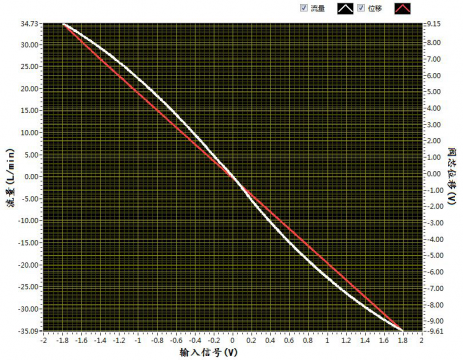
Task: Click the 0.00 tick on the flow axis
Action: click(31, 177)
